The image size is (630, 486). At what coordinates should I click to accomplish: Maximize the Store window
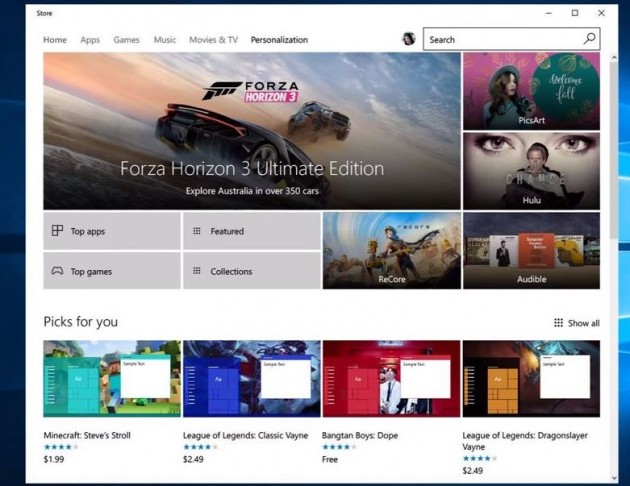[575, 13]
